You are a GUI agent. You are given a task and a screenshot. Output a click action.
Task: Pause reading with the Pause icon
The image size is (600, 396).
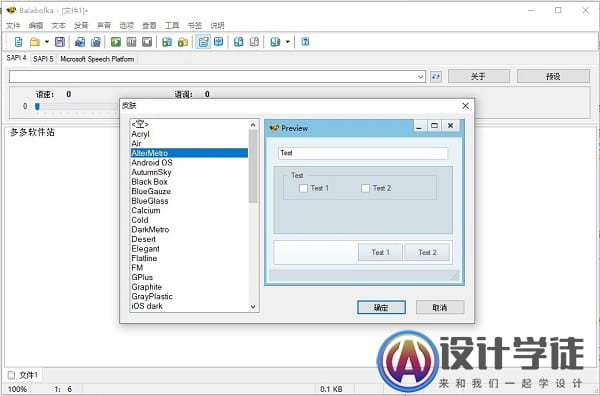click(x=131, y=42)
